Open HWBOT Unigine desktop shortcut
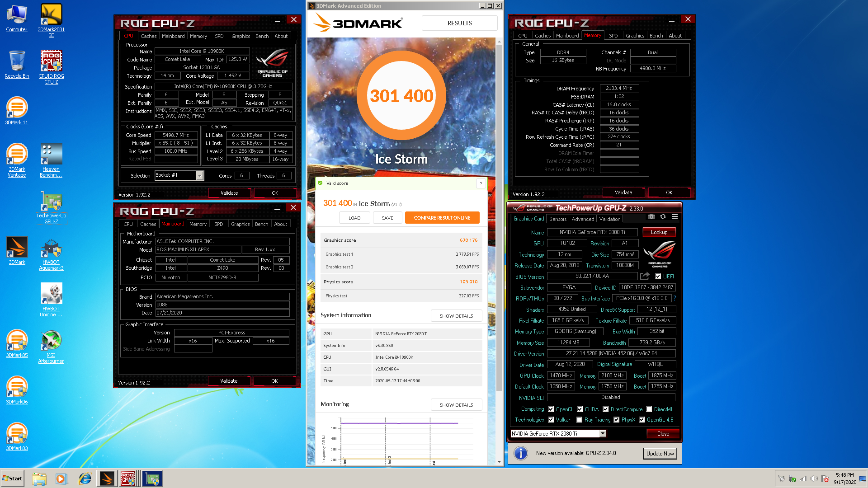868x488 pixels. tap(51, 300)
